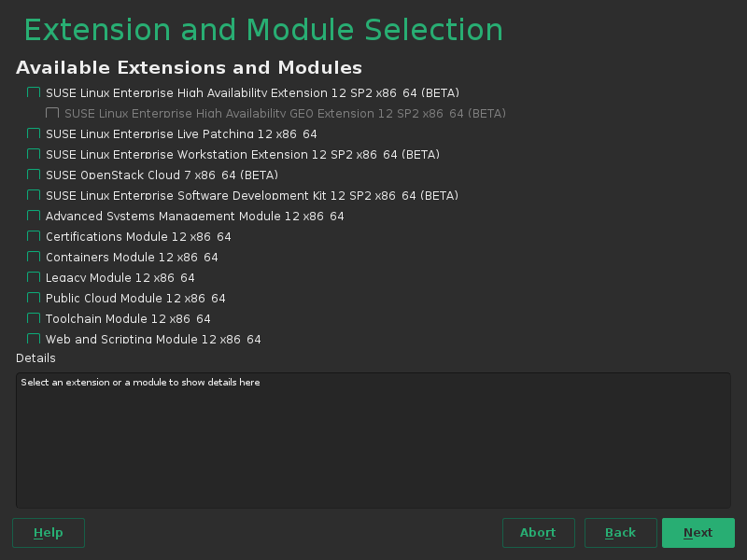Go Back to the previous step
The image size is (747, 560).
tap(620, 533)
